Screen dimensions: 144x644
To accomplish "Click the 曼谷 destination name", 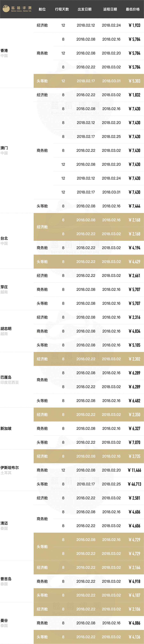I will pyautogui.click(x=4, y=620).
